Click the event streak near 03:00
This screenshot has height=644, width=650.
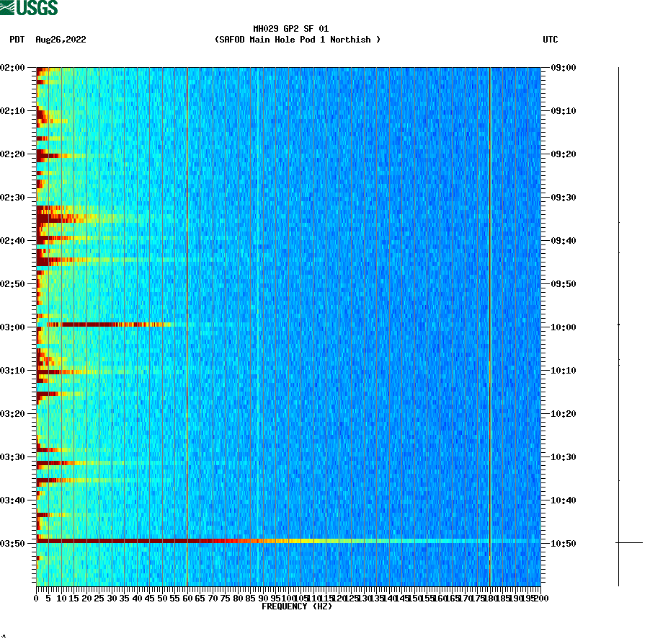pyautogui.click(x=108, y=326)
